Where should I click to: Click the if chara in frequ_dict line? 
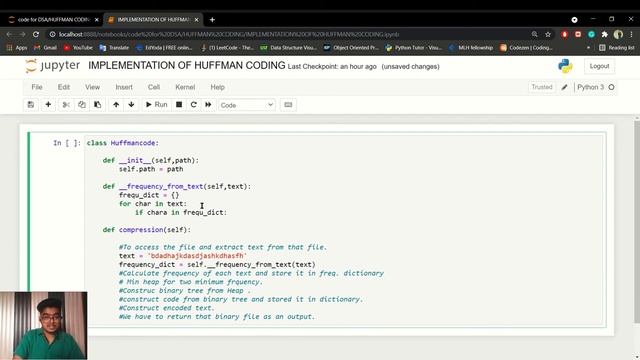181,212
